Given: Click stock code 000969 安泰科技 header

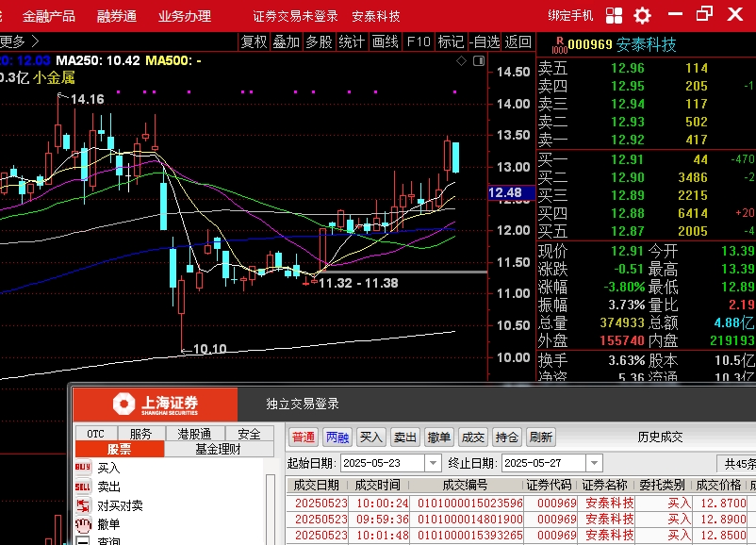Looking at the screenshot, I should pos(622,45).
